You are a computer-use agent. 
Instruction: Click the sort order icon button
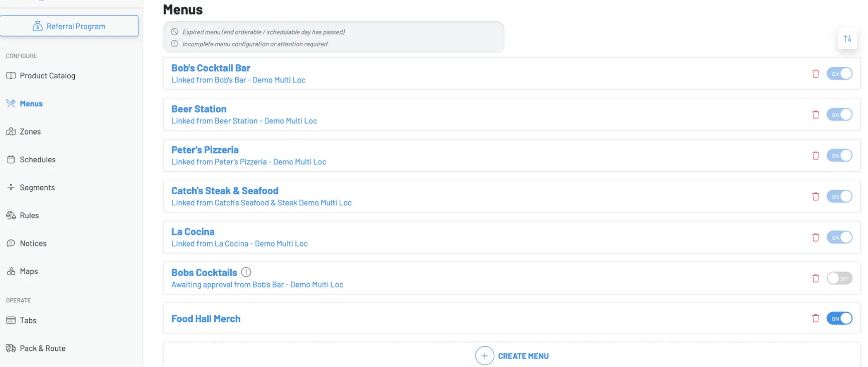(847, 39)
